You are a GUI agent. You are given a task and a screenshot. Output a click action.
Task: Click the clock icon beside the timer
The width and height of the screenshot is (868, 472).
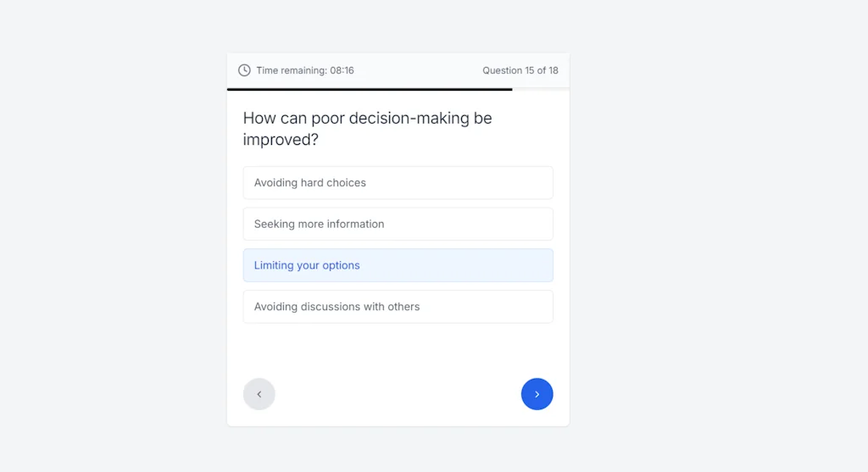(x=244, y=70)
